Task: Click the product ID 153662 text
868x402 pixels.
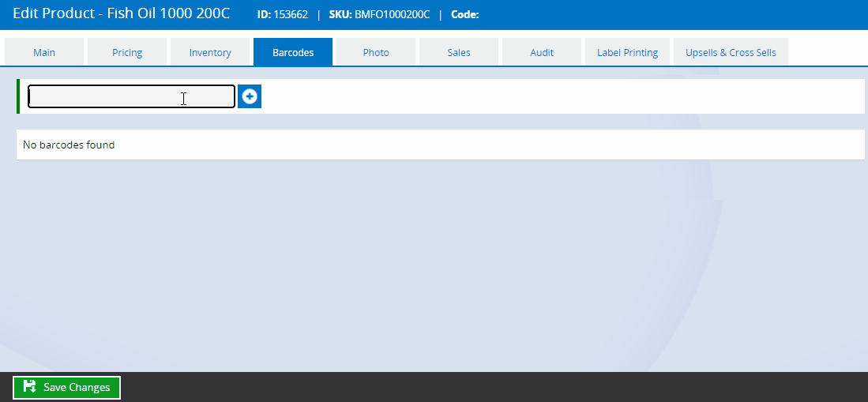Action: coord(282,14)
